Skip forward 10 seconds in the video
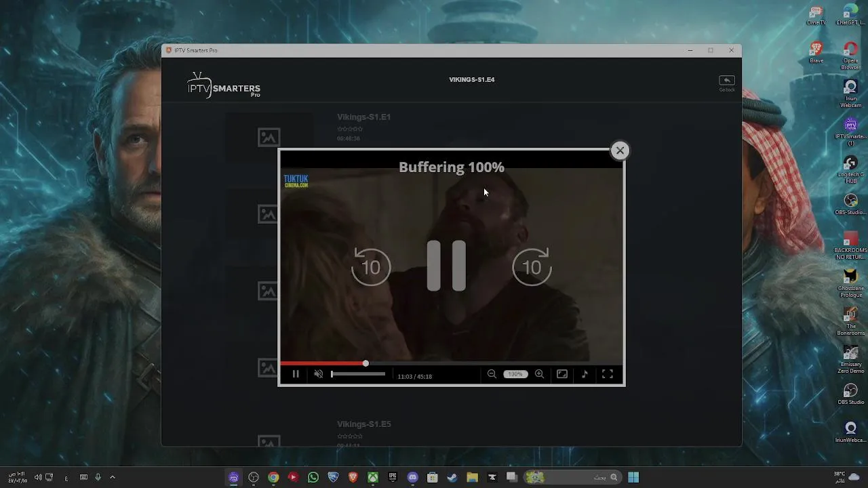This screenshot has height=488, width=868. pyautogui.click(x=532, y=266)
